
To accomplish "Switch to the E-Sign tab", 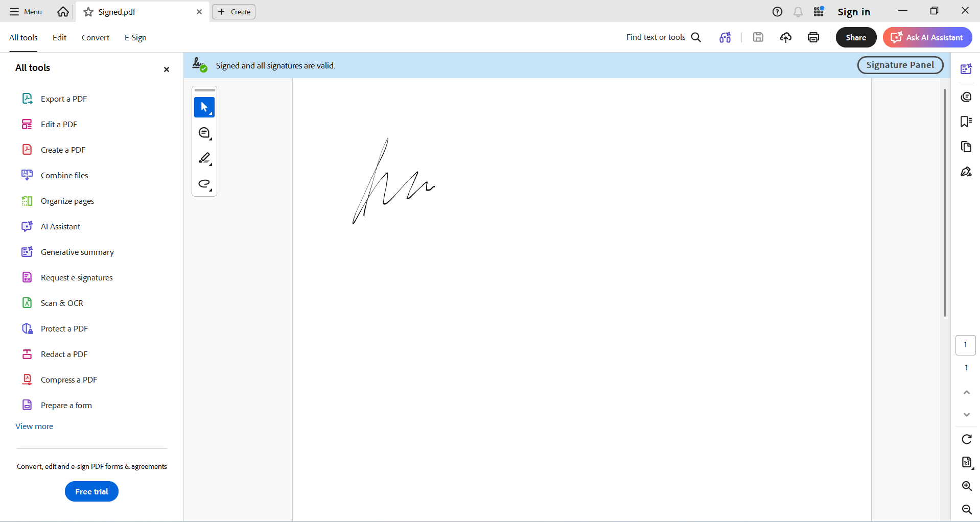I will [135, 37].
